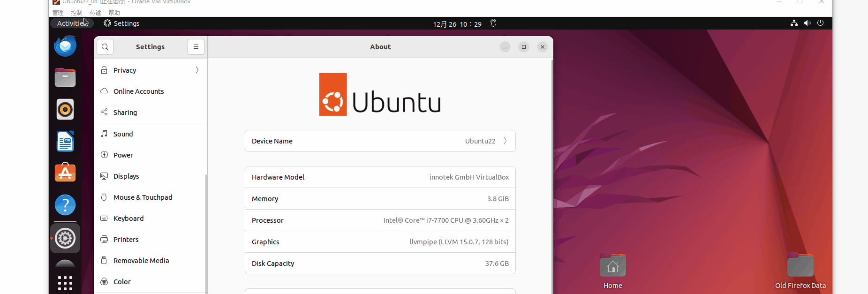Open Rhythmbox from the dock
Screen dimensions: 868x294
[x=65, y=109]
